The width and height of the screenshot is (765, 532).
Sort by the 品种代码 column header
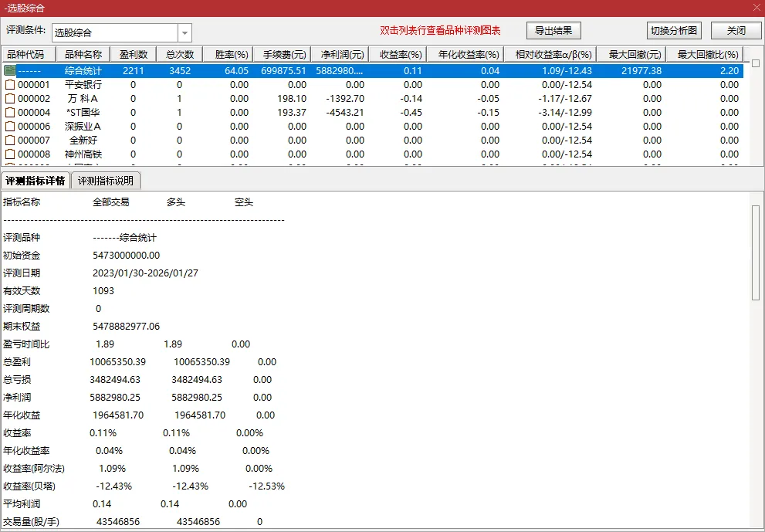pos(29,54)
